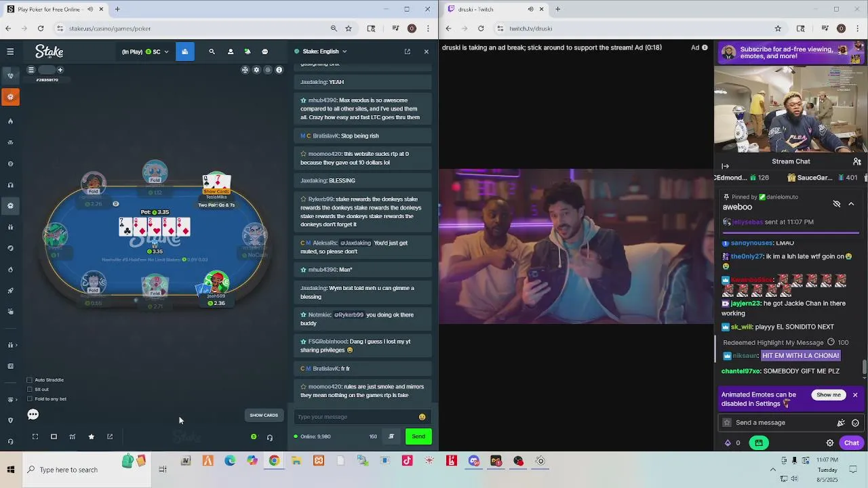The width and height of the screenshot is (868, 488).
Task: Enable Auto Straddle checkbox
Action: (x=29, y=380)
